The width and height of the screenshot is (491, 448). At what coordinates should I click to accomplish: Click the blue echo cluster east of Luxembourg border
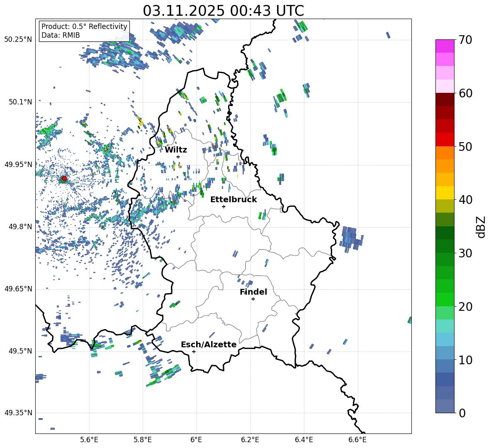351,239
